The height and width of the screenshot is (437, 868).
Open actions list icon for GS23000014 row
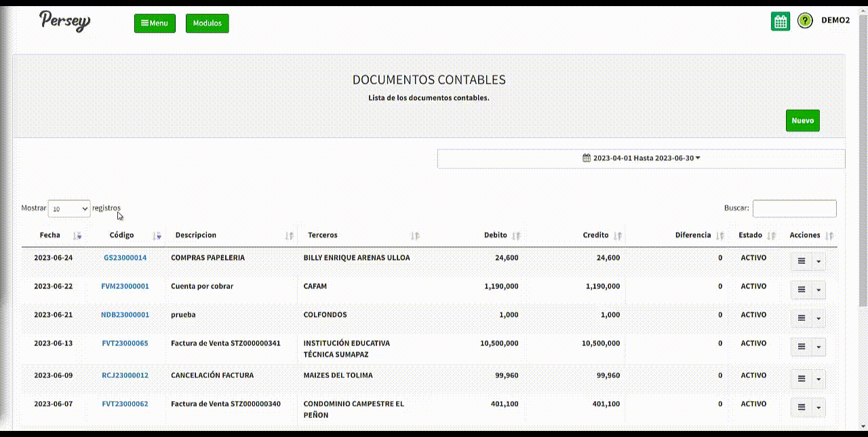(x=801, y=261)
